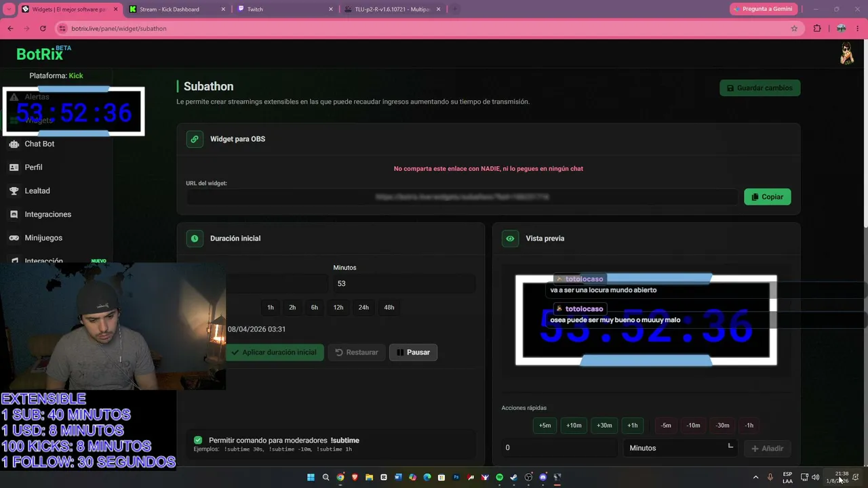The height and width of the screenshot is (488, 868).
Task: Subtract 10 minutes with the -10m button
Action: 693,426
